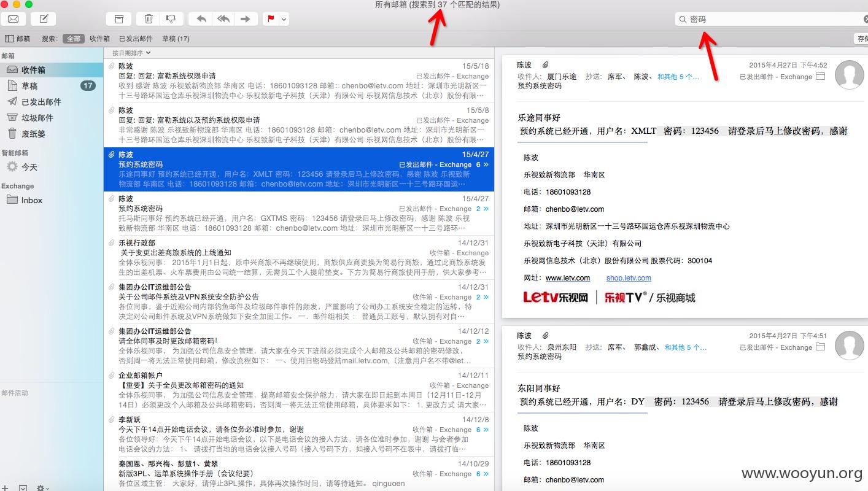Expand thread of 李新跃 电话会议 message
The height and width of the screenshot is (491, 868).
[x=482, y=430]
